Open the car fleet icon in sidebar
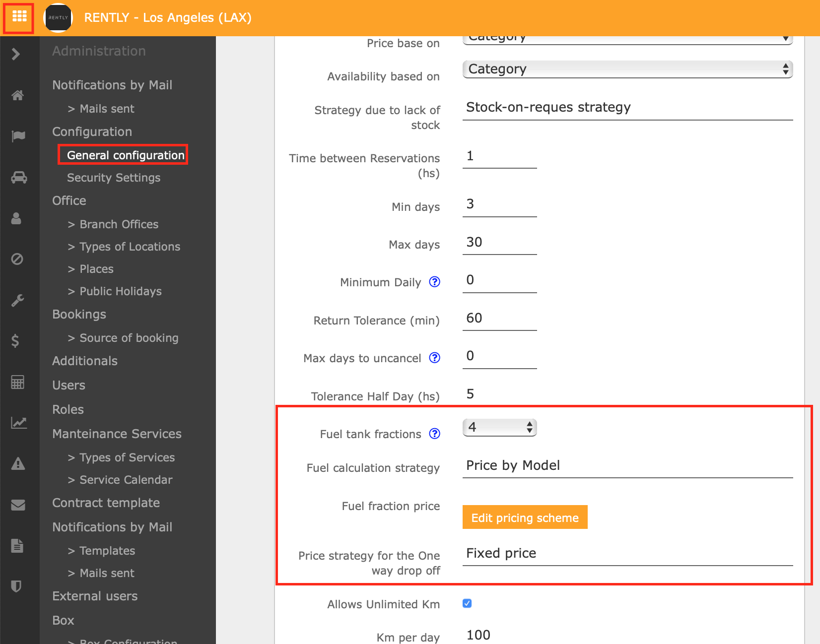The width and height of the screenshot is (820, 644). (19, 177)
